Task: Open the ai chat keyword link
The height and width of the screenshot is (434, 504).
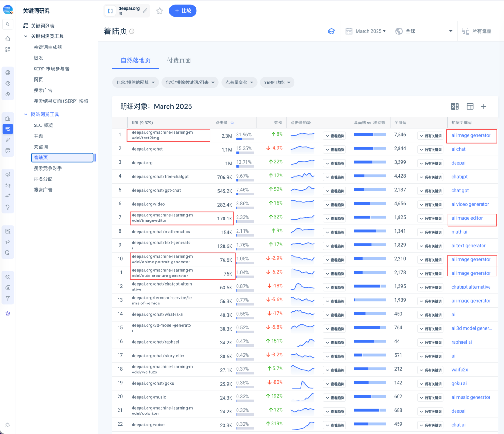Action: (458, 149)
